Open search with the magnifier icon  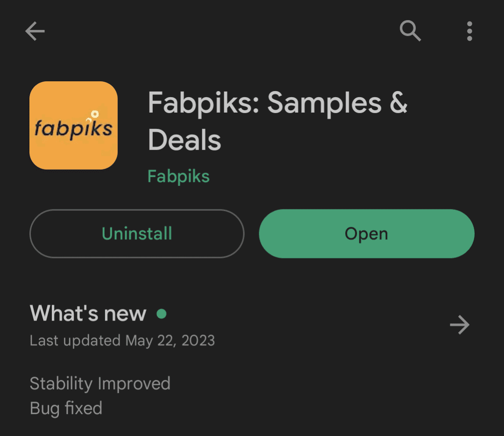point(411,31)
